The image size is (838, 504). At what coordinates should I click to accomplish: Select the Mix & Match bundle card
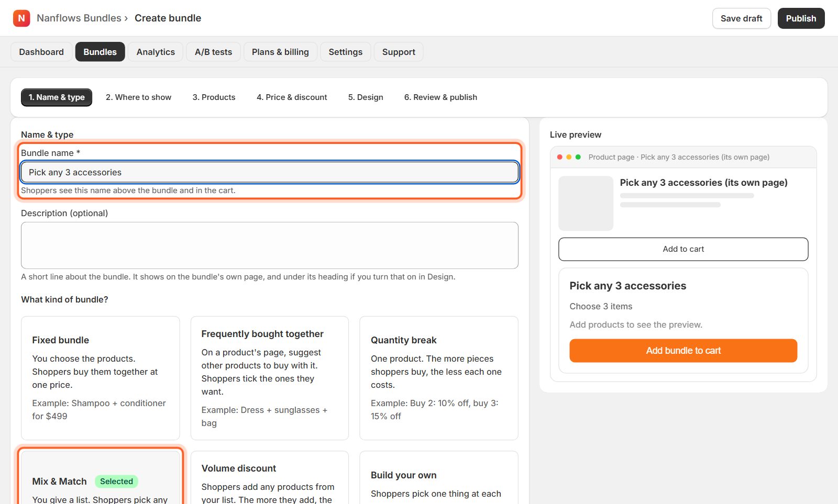coord(101,477)
